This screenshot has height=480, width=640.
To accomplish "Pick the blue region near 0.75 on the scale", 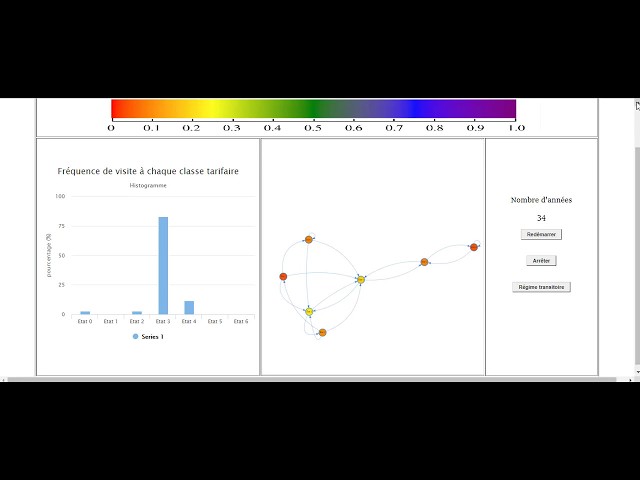I will pos(414,109).
